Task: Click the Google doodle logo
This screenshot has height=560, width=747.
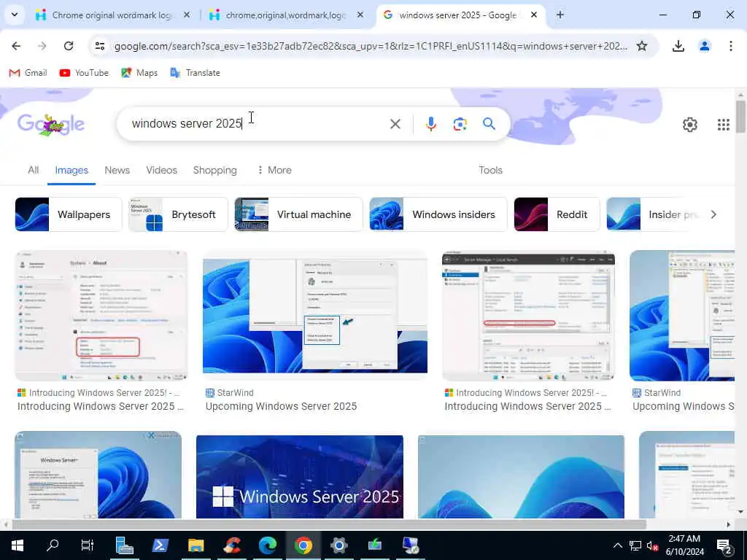Action: [x=51, y=125]
